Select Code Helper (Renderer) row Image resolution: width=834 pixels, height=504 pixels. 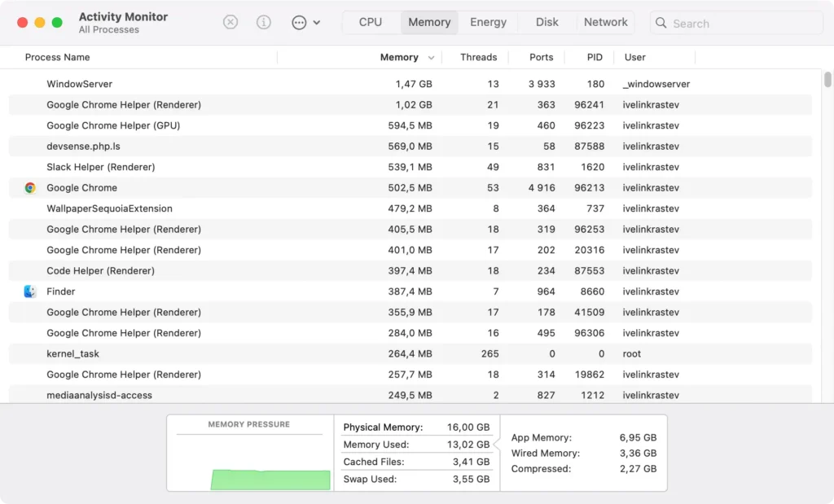click(410, 270)
